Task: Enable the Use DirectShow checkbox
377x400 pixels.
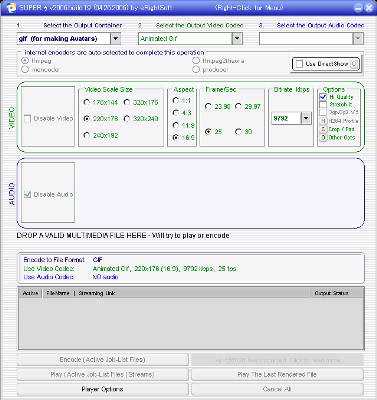Action: point(299,64)
